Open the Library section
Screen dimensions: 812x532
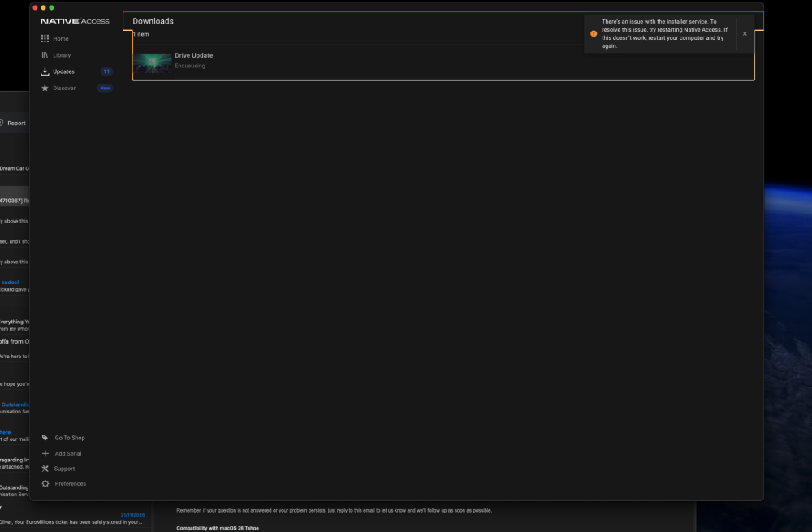(61, 55)
